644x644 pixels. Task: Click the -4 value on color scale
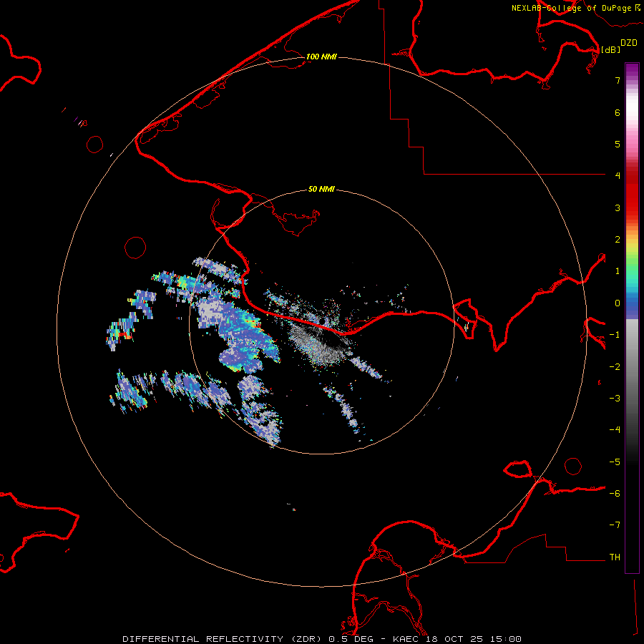click(x=615, y=430)
